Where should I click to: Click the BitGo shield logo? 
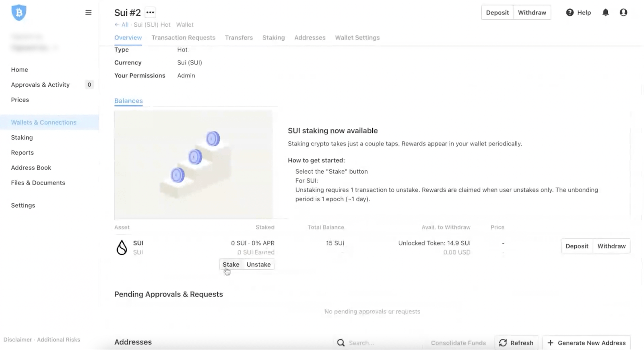point(19,12)
